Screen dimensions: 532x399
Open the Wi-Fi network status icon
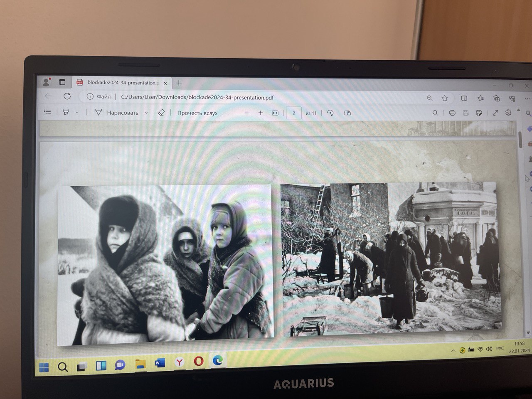[x=480, y=350]
